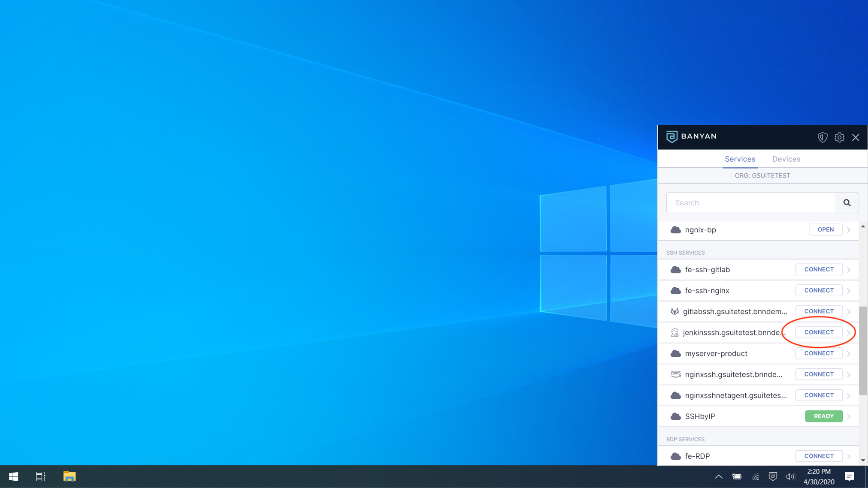Expand details chevron for SSHbyIP
Viewport: 868px width, 488px height.
click(849, 416)
